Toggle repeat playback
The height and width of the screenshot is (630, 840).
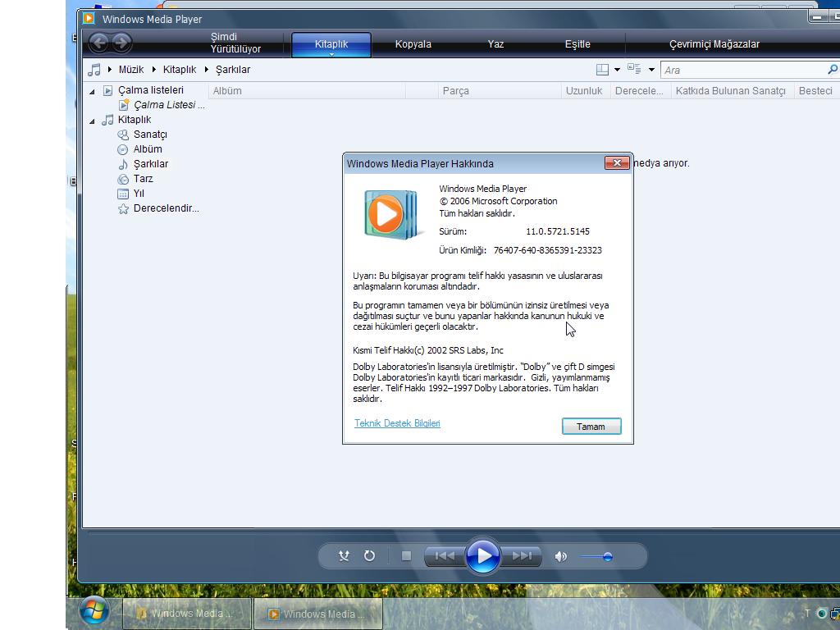pyautogui.click(x=369, y=556)
